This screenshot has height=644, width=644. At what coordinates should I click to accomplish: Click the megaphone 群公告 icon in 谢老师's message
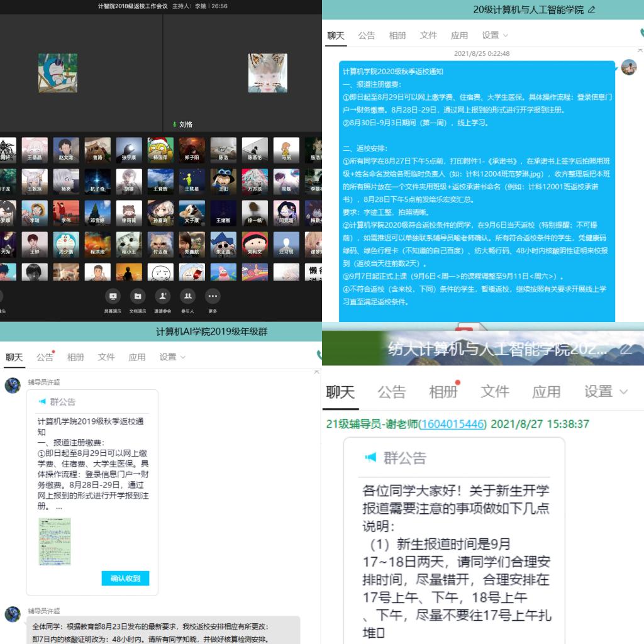(x=370, y=457)
